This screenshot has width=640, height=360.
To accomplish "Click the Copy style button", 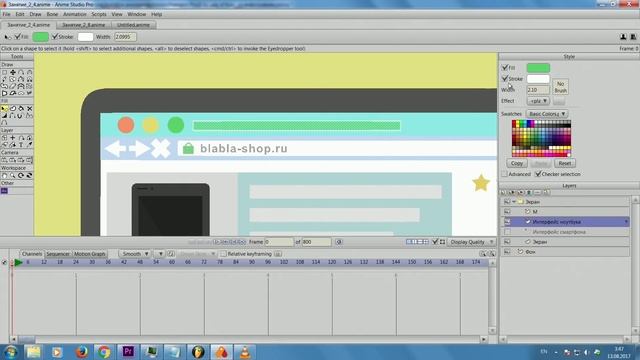I will (517, 163).
